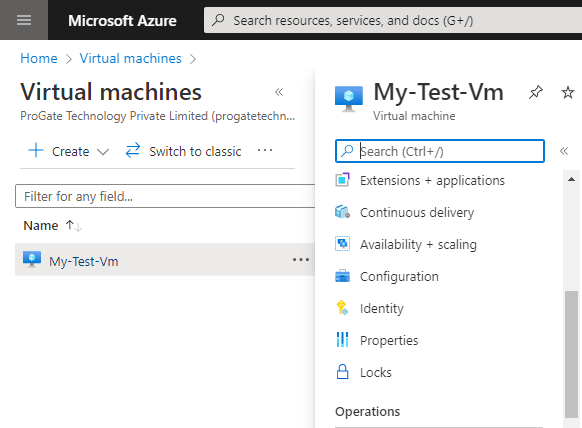The width and height of the screenshot is (582, 428).
Task: Open Extensions + applications menu item
Action: [432, 181]
